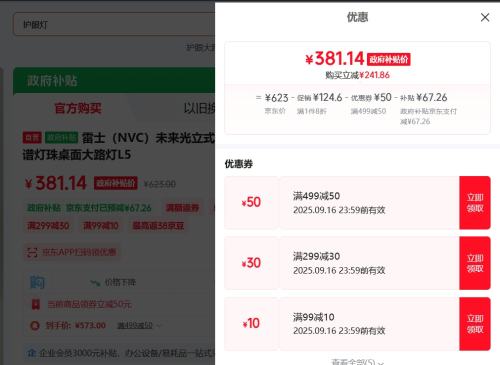The width and height of the screenshot is (500, 365).
Task: Click 满99减10 promo tag on product page
Action: (x=101, y=226)
